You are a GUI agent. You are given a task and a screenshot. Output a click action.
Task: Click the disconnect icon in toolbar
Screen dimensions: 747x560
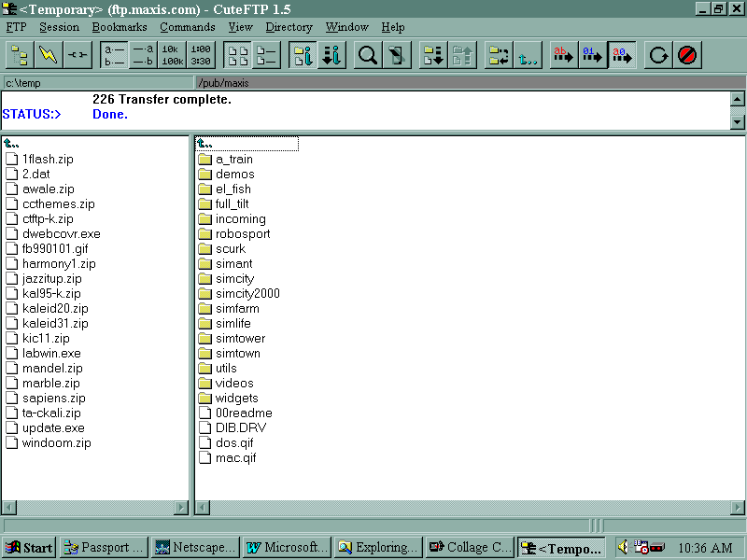pos(77,55)
